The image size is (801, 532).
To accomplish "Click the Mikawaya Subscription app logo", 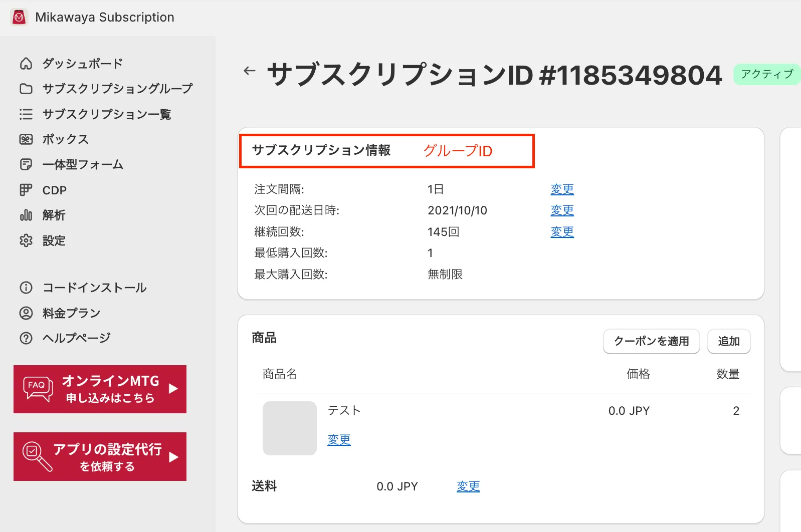I will coord(19,18).
